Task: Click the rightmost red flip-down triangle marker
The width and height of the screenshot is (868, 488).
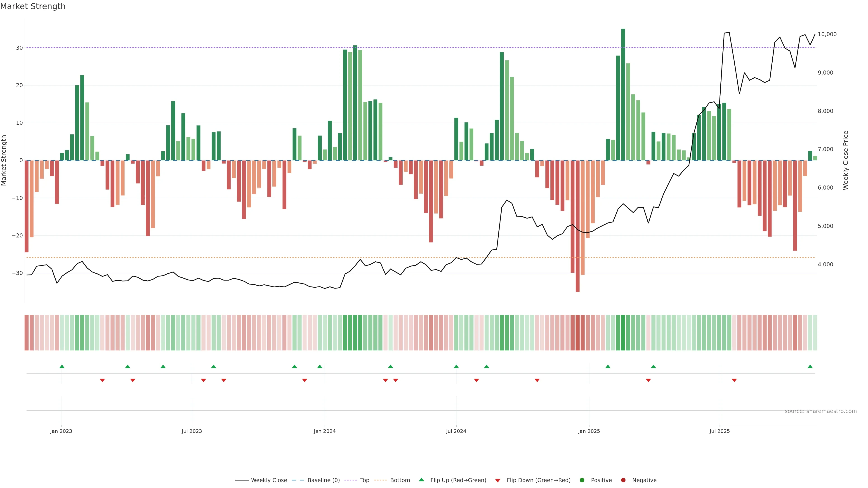Action: [734, 380]
